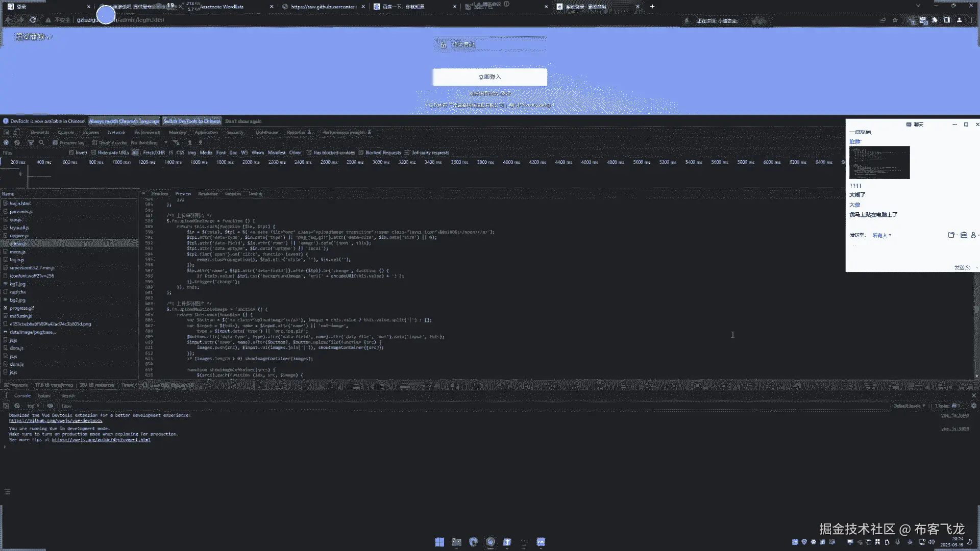Click the record network log icon
The width and height of the screenshot is (980, 551).
click(x=6, y=143)
